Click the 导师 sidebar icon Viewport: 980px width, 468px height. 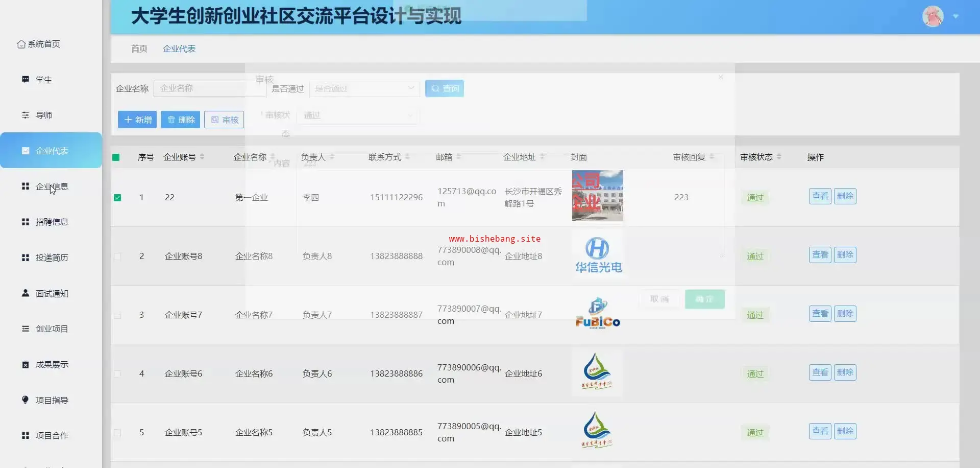(x=25, y=115)
